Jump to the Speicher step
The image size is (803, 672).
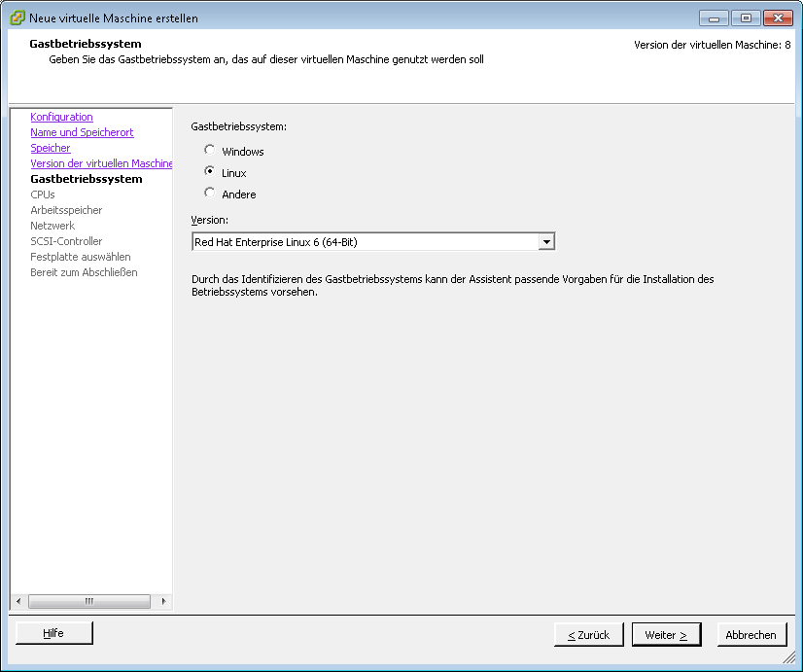51,148
